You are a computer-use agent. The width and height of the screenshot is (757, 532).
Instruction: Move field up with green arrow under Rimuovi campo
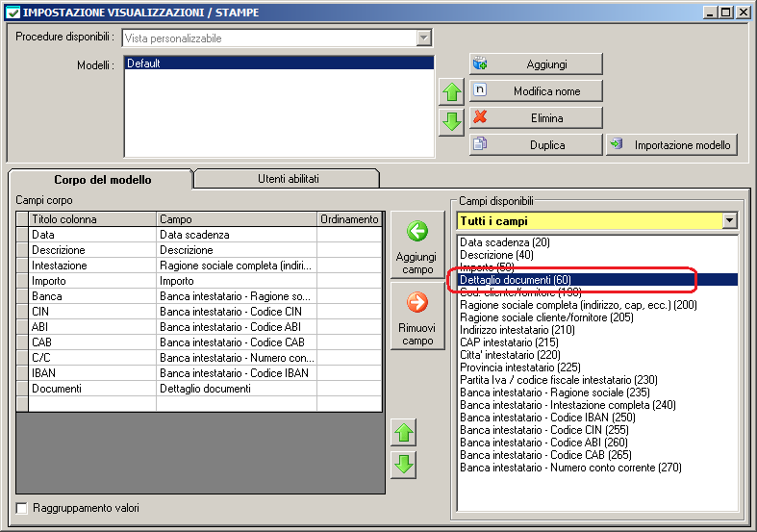pyautogui.click(x=404, y=433)
